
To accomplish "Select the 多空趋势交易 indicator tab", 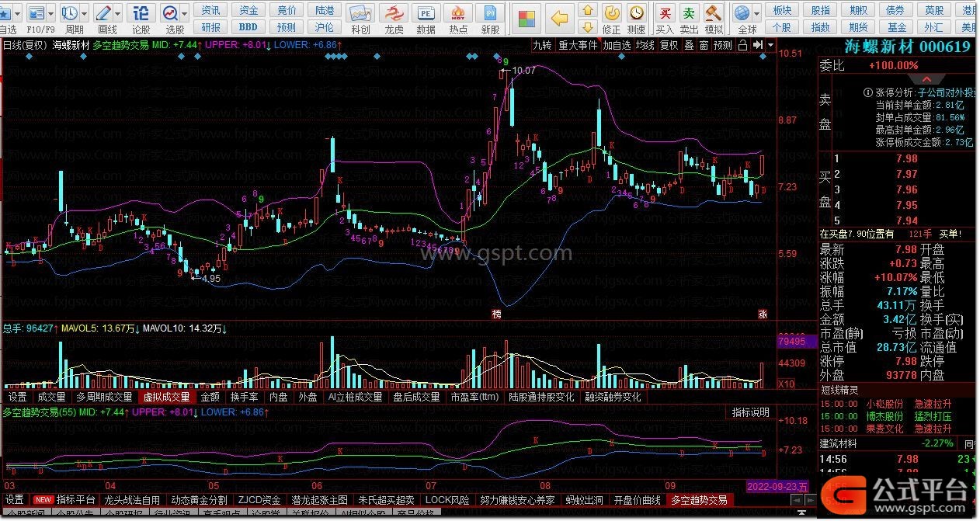I will click(700, 500).
